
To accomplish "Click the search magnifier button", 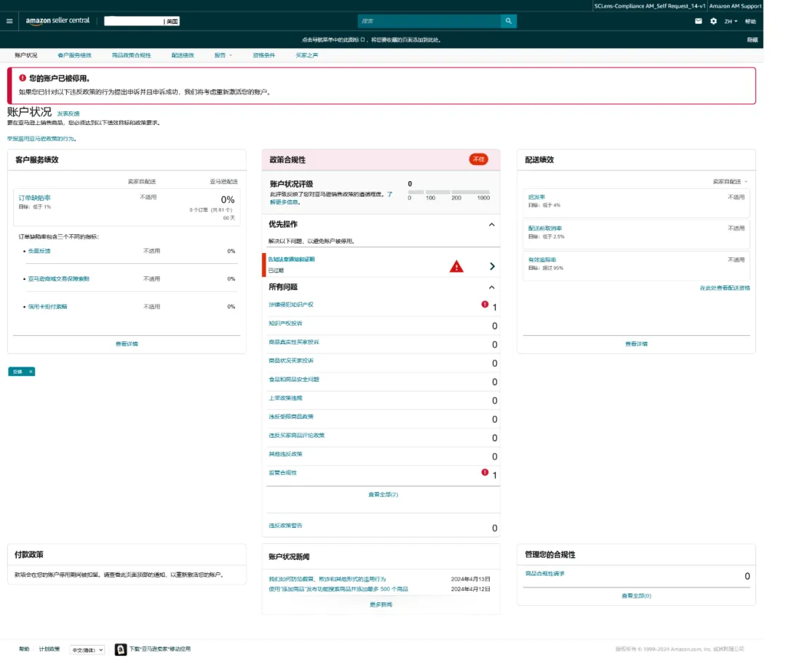I will tap(509, 21).
